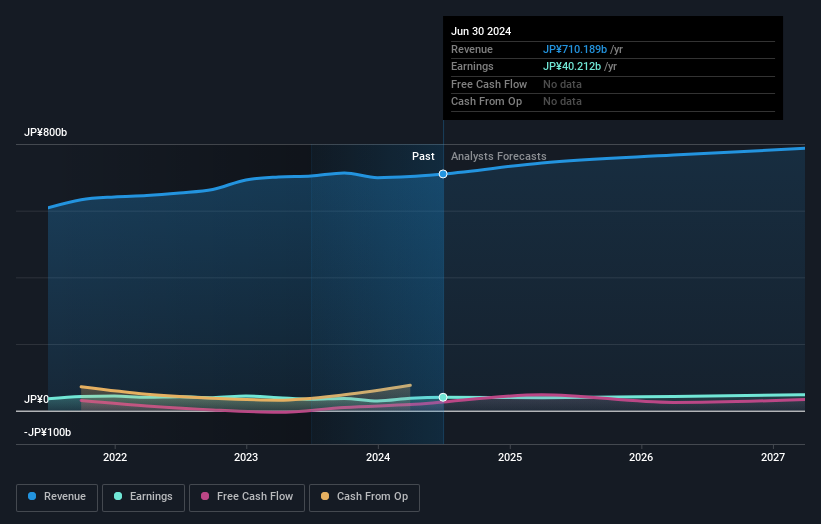Click the JP¥800b y-axis label
The image size is (821, 524).
coord(46,132)
